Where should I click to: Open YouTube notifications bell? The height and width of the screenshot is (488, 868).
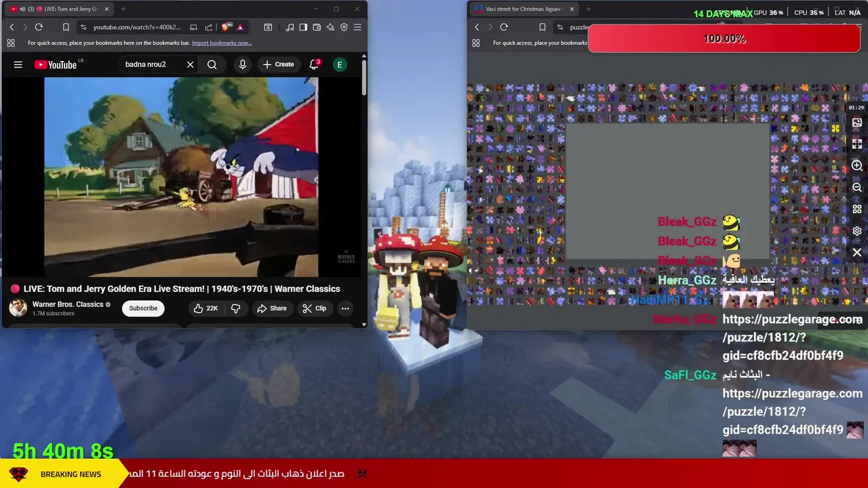click(314, 64)
